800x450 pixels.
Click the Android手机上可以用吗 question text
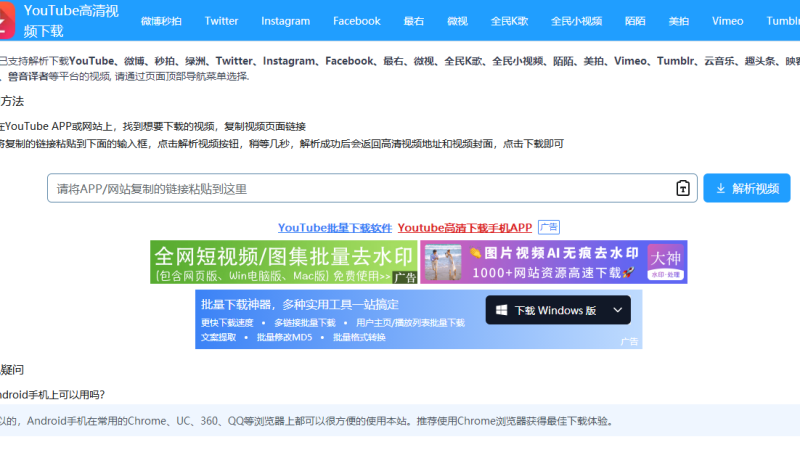point(53,394)
